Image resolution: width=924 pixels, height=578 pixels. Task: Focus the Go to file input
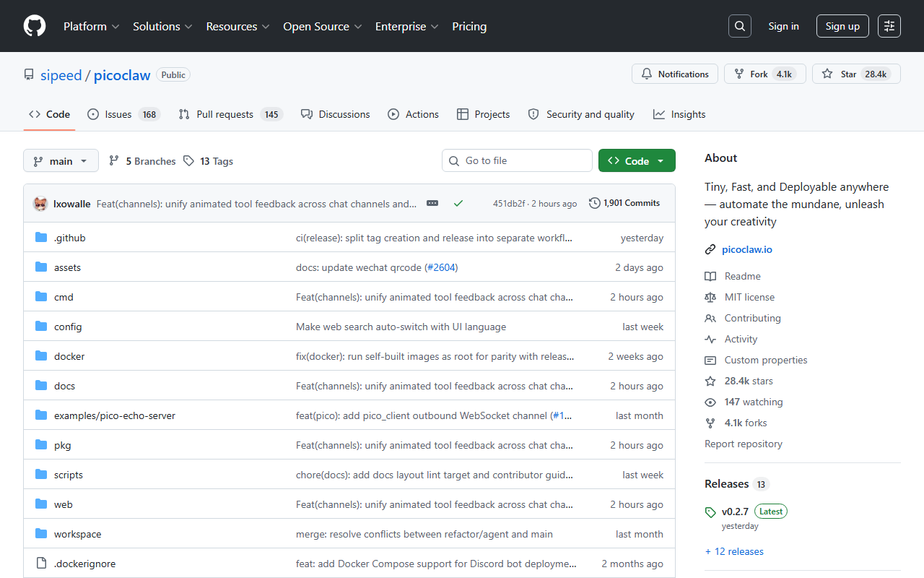click(x=517, y=160)
